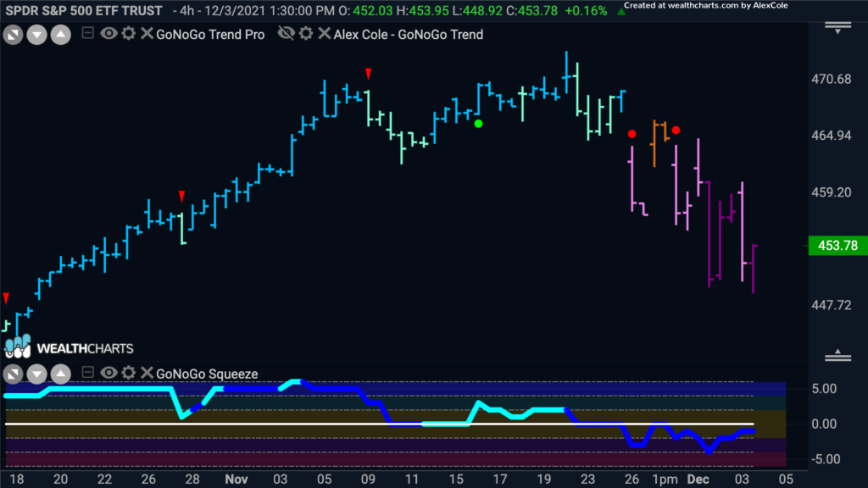The image size is (868, 488).
Task: Toggle visibility of GoNoGo Trend Pro indicator
Action: click(108, 34)
